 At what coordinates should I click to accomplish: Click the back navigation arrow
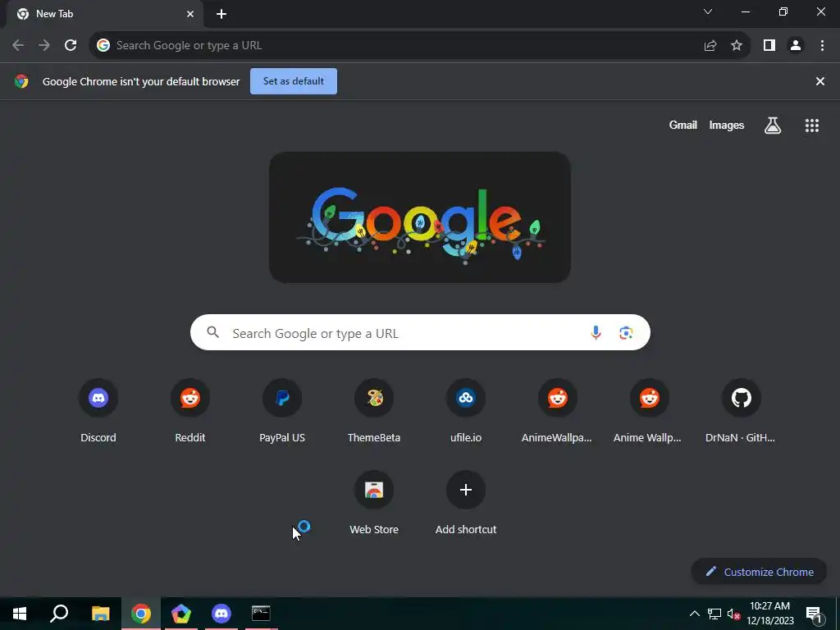(x=18, y=46)
